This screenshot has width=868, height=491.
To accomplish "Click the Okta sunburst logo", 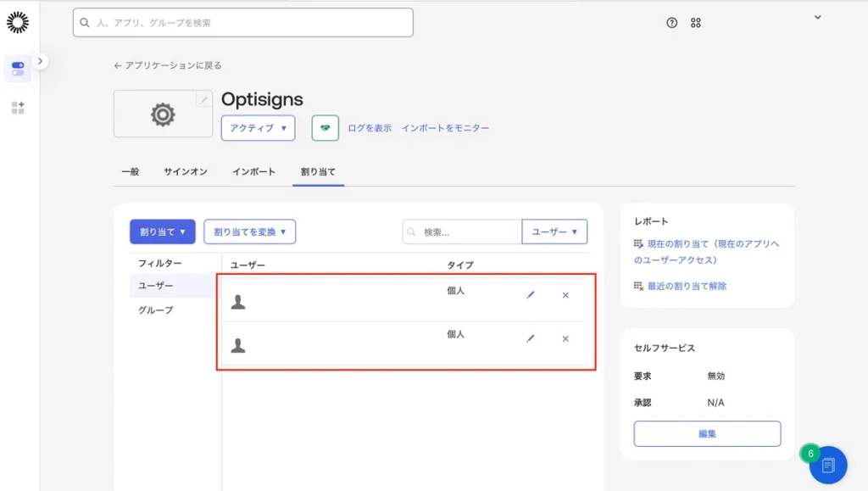I will (x=18, y=23).
